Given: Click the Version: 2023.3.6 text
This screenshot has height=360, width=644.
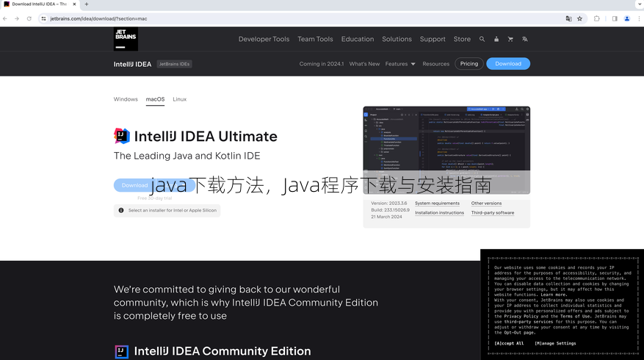Looking at the screenshot, I should [389, 204].
